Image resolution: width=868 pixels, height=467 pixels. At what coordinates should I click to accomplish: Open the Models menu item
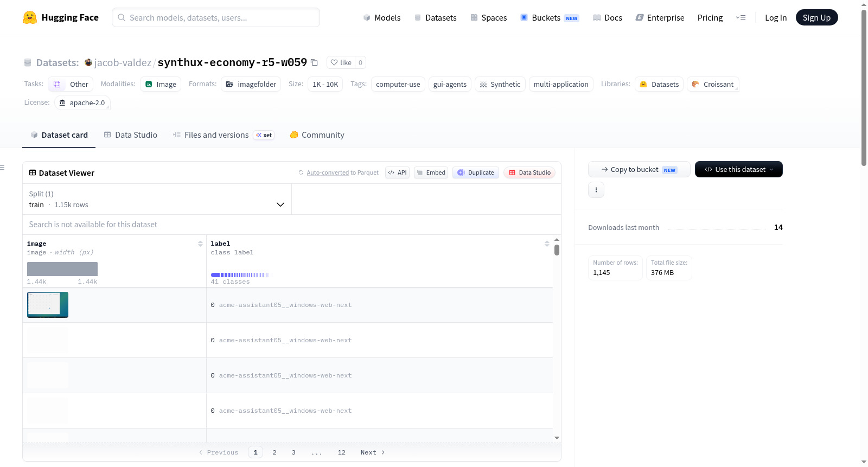[x=382, y=17]
